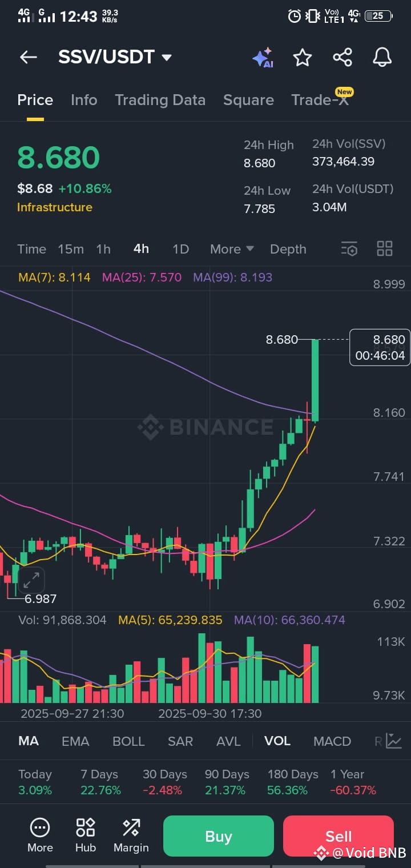Tap the 6.987 low price label
This screenshot has height=868, width=411.
tap(40, 598)
